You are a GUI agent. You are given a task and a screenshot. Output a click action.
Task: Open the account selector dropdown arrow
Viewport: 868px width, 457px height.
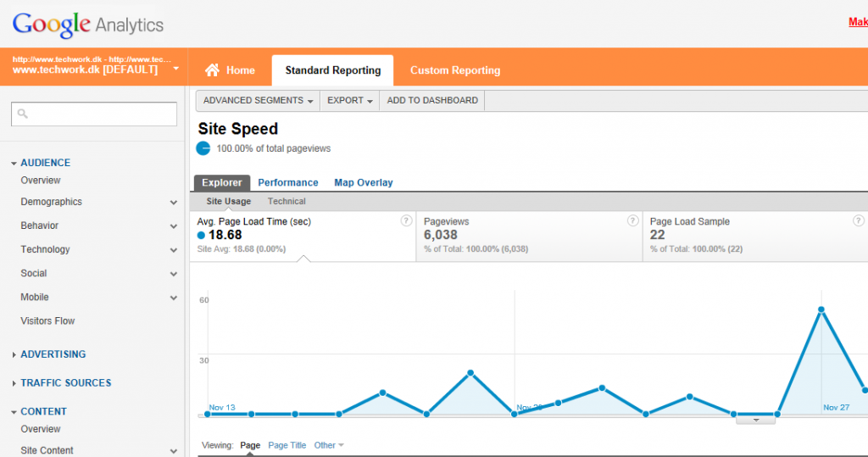click(175, 69)
